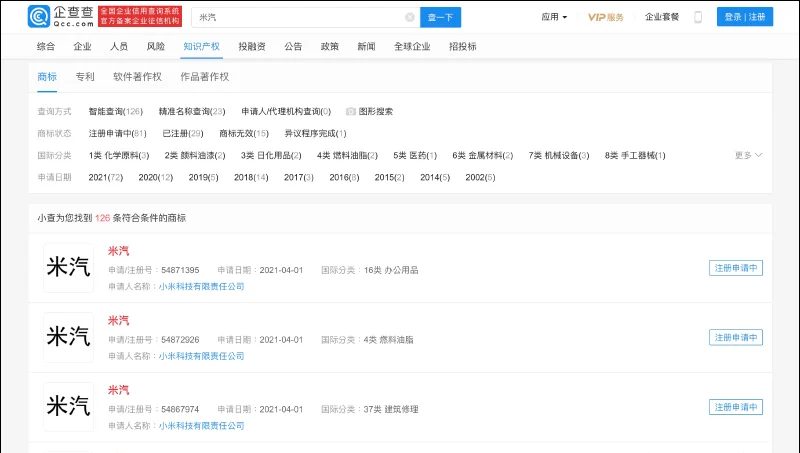Filter application date 2002(5)
Viewport: 800px width, 453px height.
coord(480,177)
